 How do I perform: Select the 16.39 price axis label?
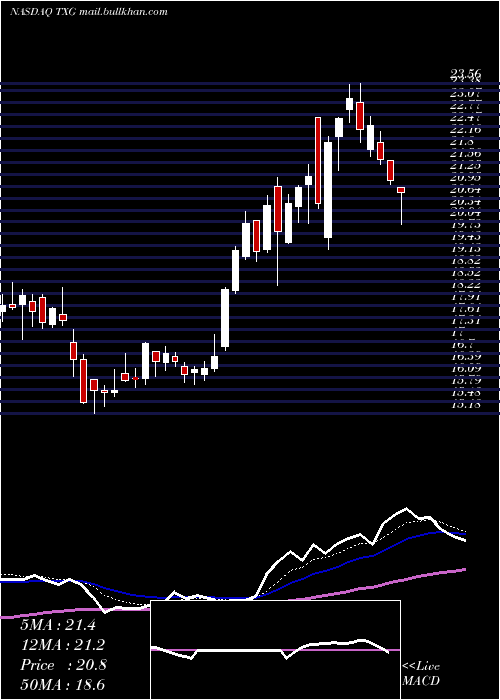click(x=465, y=357)
